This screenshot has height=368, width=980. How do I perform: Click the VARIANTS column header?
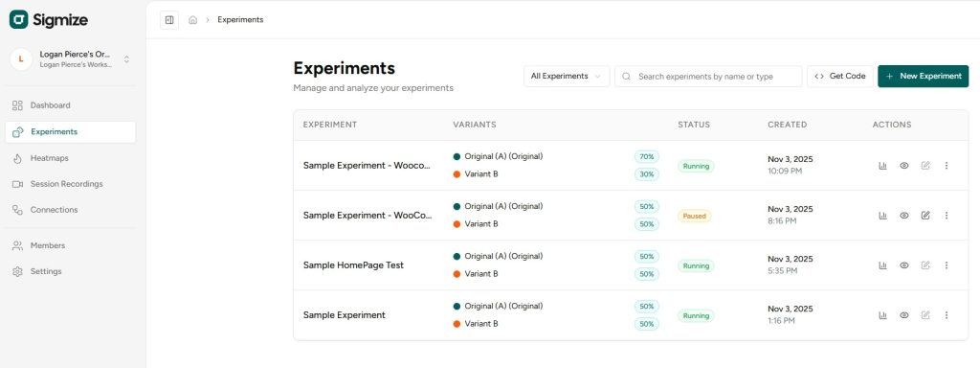point(475,125)
